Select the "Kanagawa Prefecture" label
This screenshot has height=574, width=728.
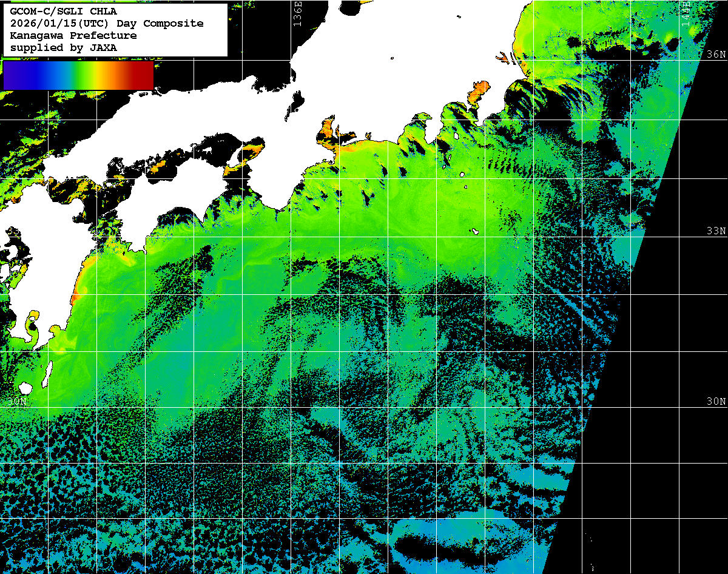(73, 35)
